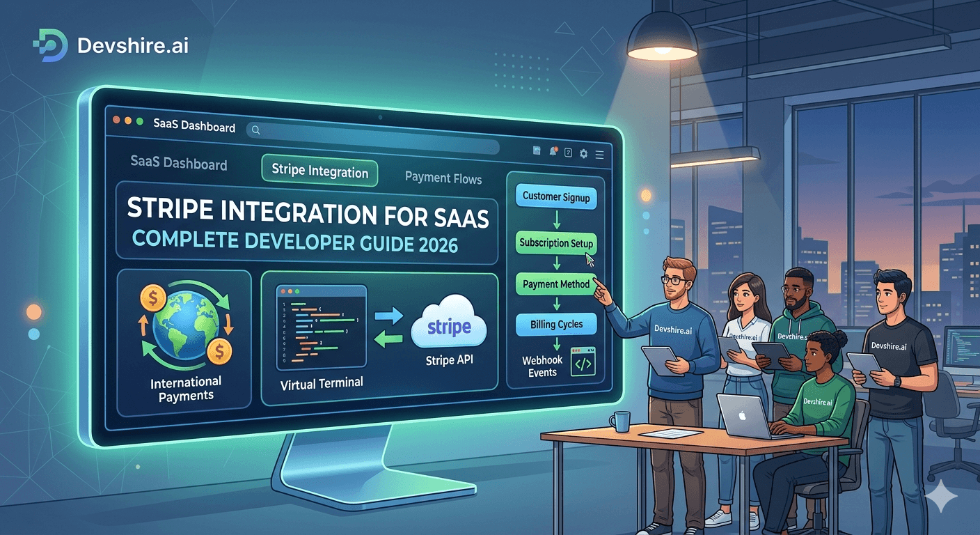Click the Customer Signup step button

(556, 197)
